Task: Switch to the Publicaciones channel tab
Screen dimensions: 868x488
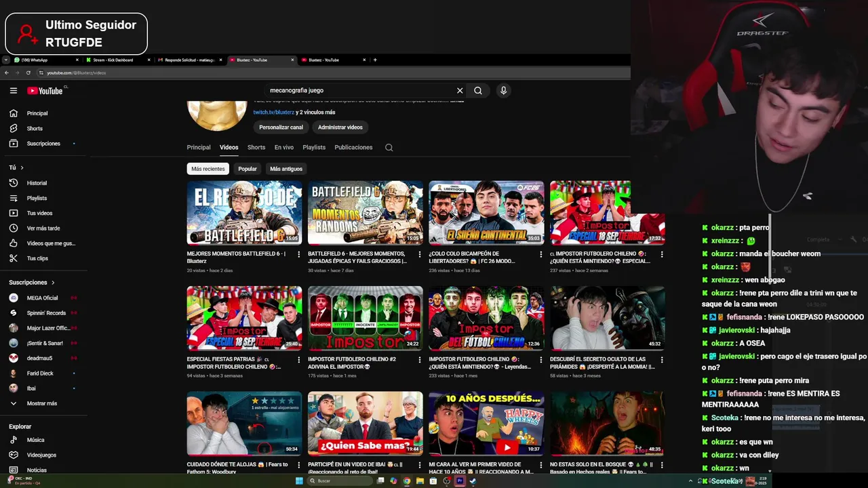Action: pos(353,147)
